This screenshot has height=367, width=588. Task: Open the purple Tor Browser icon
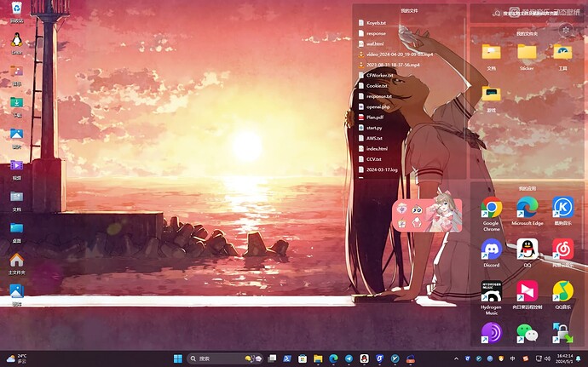click(x=491, y=333)
